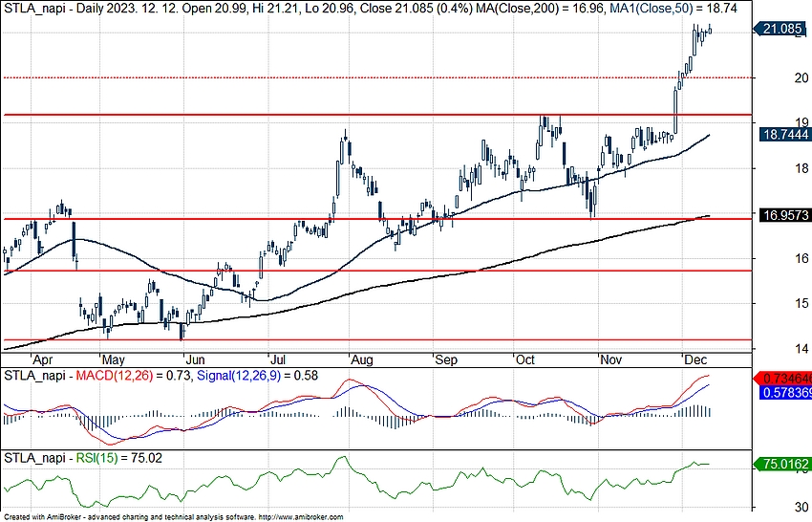Click the Nov label on time axis
Screen dimensions: 812x522
pyautogui.click(x=611, y=359)
